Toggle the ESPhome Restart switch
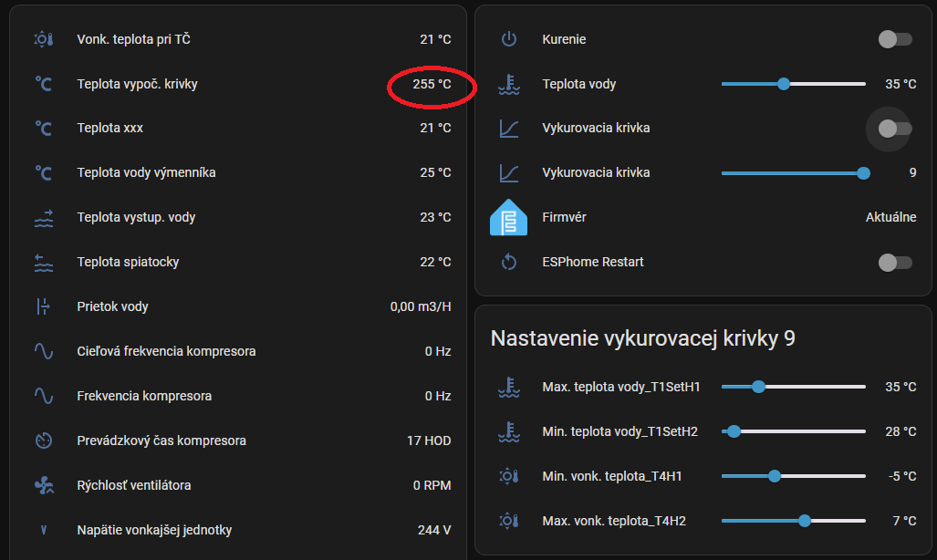 (894, 263)
